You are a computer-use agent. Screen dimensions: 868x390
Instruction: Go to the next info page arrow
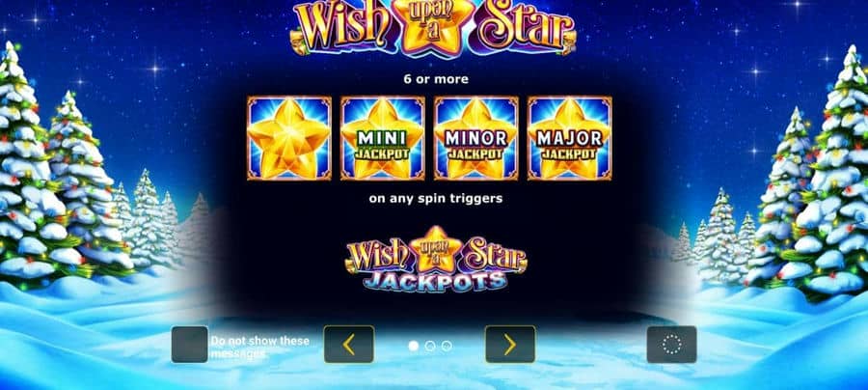click(510, 345)
